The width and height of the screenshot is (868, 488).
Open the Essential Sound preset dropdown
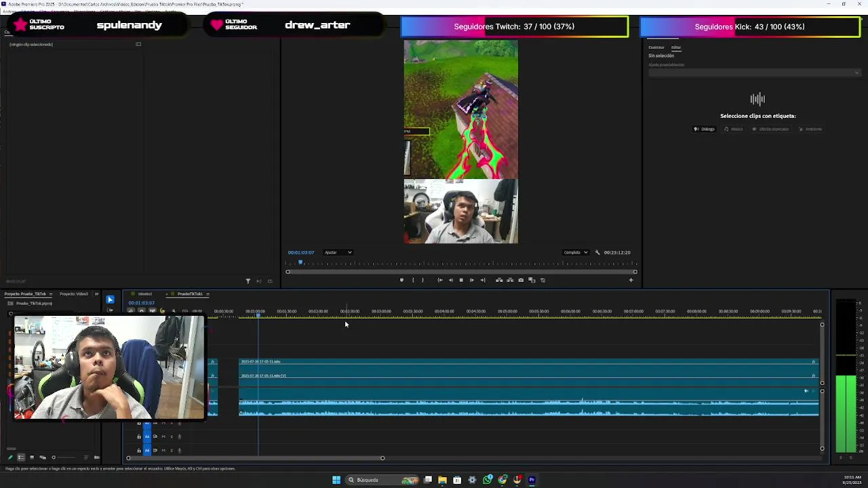point(754,73)
